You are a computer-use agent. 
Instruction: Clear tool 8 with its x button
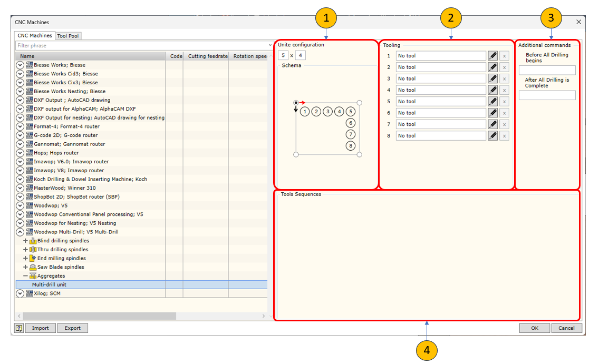(x=504, y=136)
